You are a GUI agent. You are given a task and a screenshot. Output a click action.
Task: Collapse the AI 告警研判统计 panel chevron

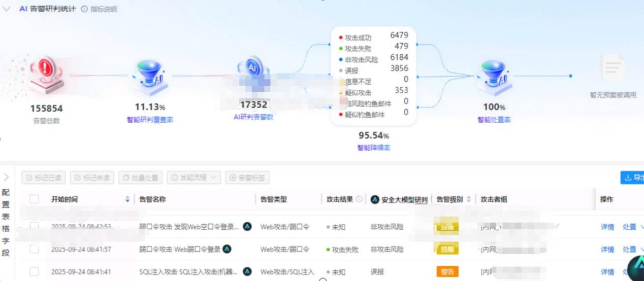click(6, 9)
